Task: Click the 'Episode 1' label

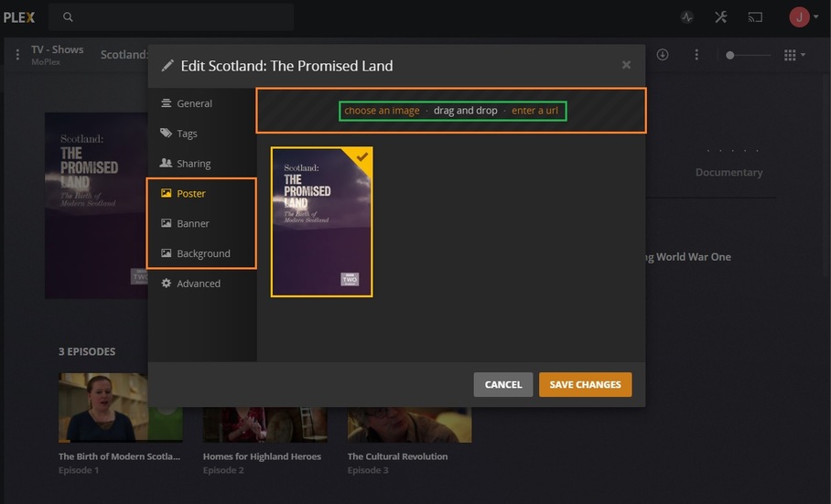Action: pyautogui.click(x=79, y=470)
